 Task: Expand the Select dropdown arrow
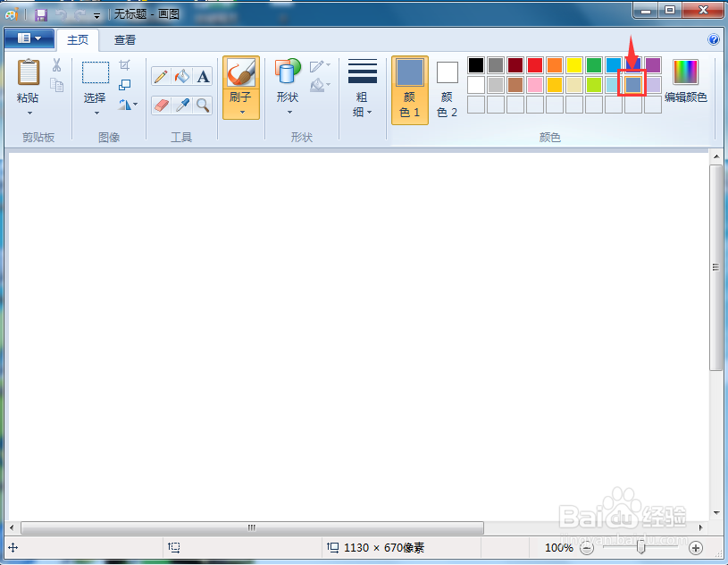tap(96, 113)
